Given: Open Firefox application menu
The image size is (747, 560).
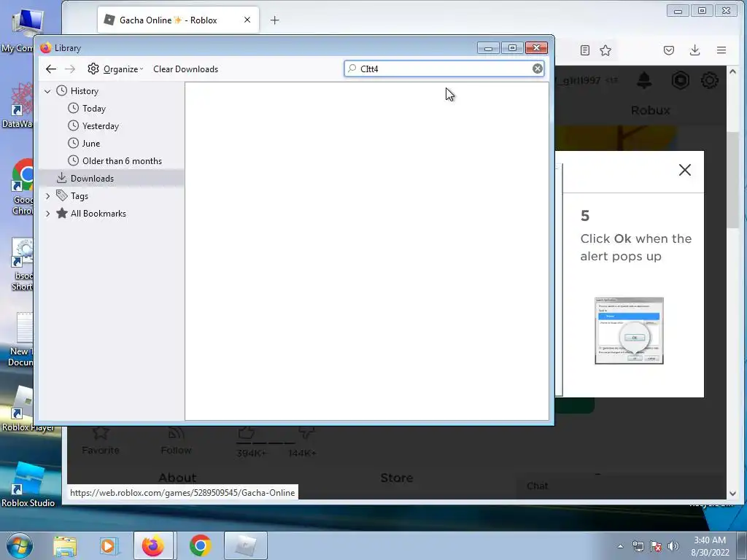Looking at the screenshot, I should [721, 50].
